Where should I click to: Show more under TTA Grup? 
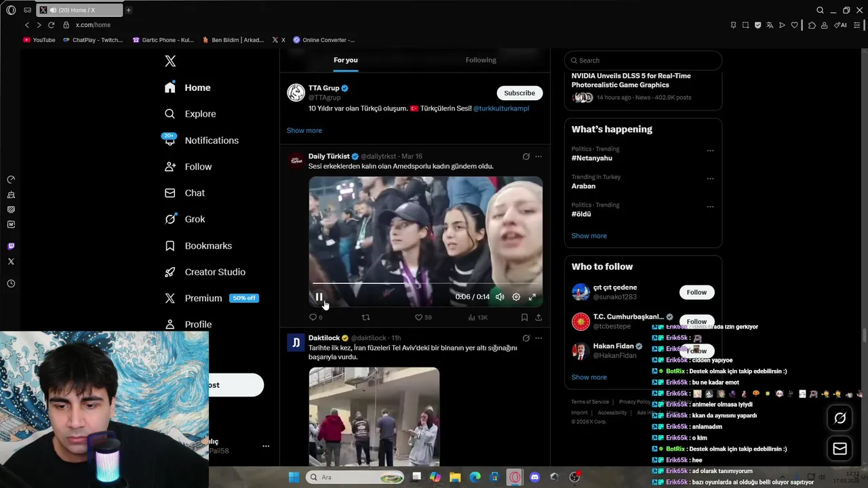304,130
